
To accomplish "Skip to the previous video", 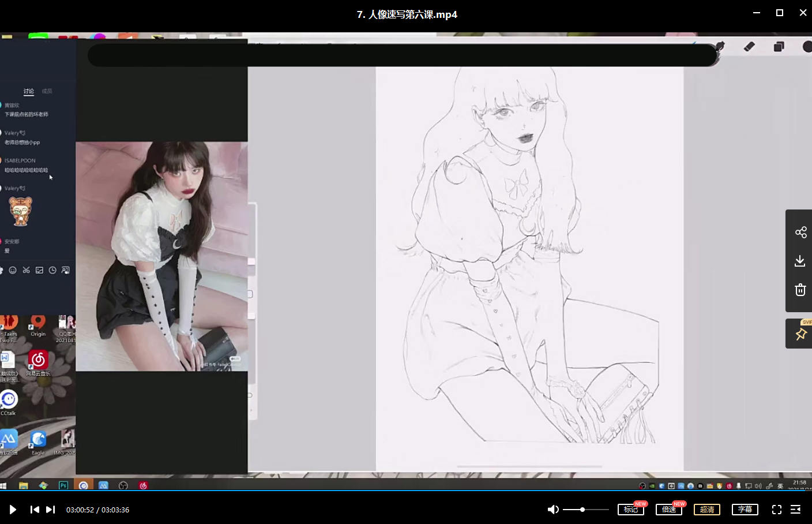I will click(x=35, y=510).
